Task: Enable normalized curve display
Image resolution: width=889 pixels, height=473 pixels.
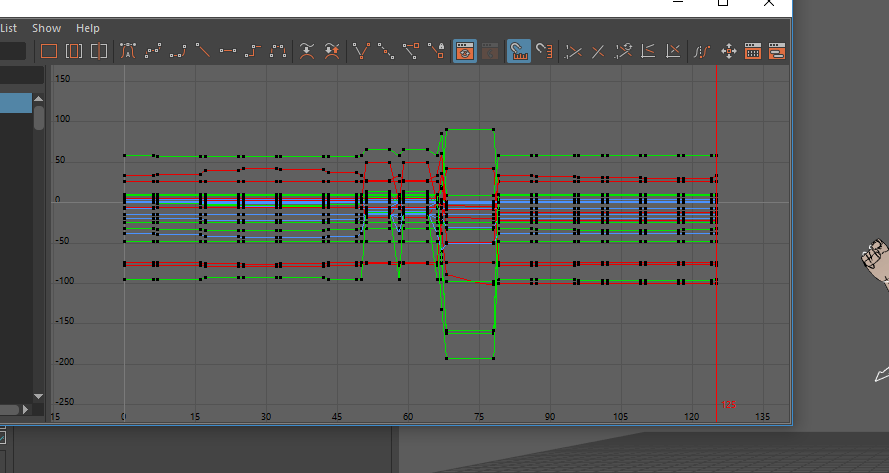Action: (x=573, y=52)
